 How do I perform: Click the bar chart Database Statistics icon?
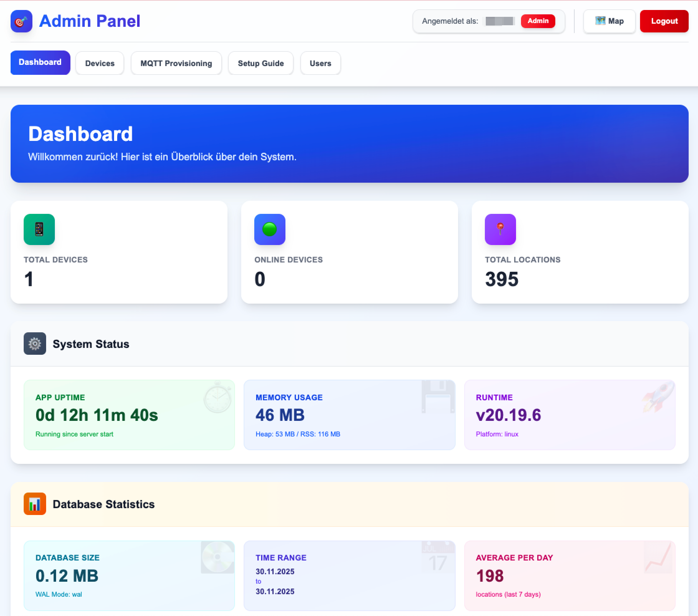tap(35, 503)
